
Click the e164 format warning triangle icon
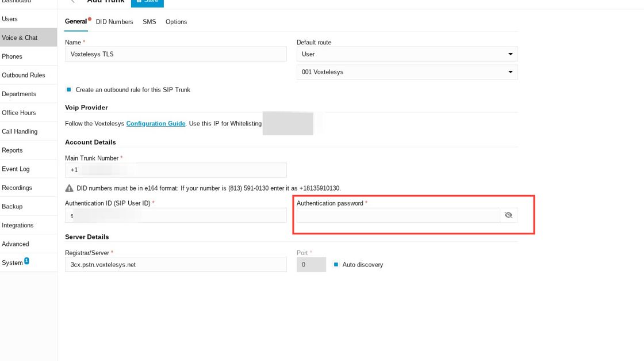click(69, 188)
